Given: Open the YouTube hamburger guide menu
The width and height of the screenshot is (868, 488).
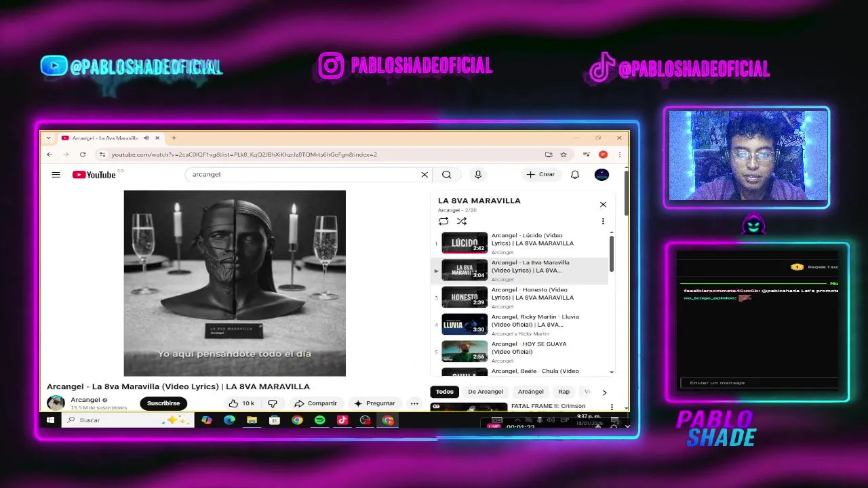Looking at the screenshot, I should point(56,175).
